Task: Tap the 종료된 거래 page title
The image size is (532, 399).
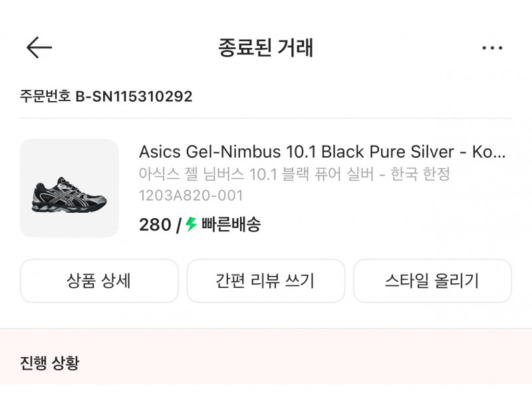Action: click(265, 47)
